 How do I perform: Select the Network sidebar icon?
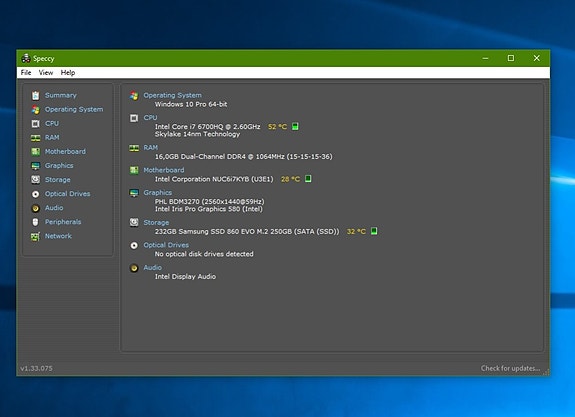36,236
